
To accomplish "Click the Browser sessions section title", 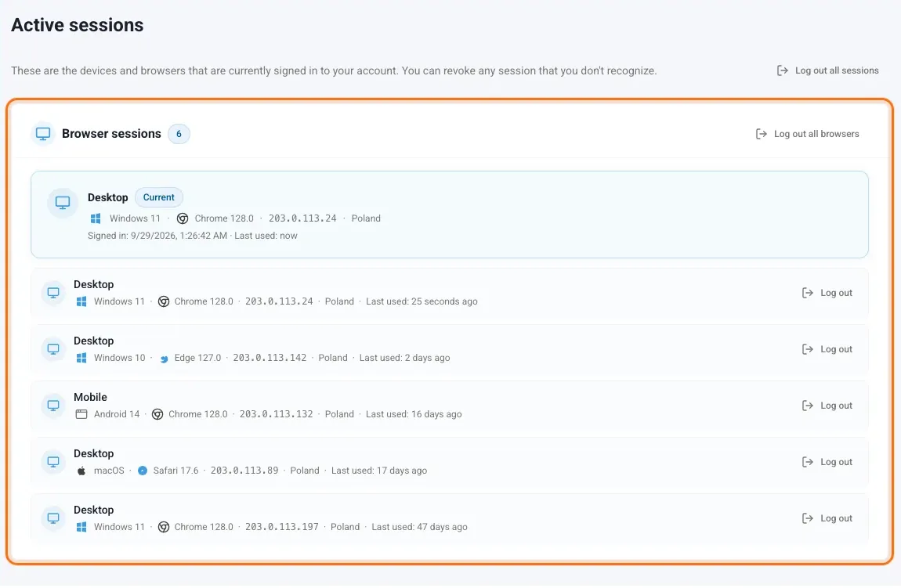I will click(111, 134).
